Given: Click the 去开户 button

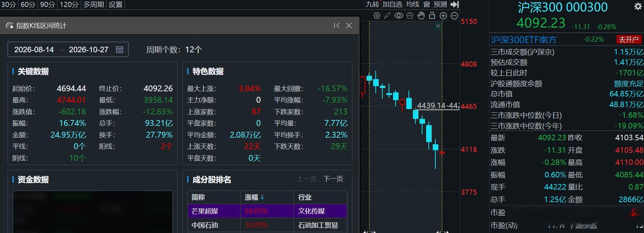Looking at the screenshot, I should (629, 39).
